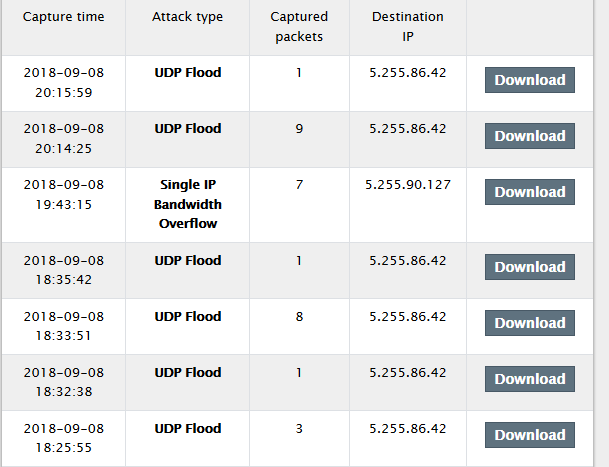
Task: Select destination IP 5.255.90.127
Action: (x=408, y=184)
